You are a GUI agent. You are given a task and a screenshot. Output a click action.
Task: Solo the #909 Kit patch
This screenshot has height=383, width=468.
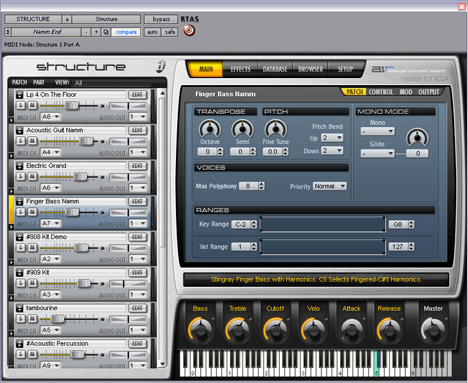(21, 283)
